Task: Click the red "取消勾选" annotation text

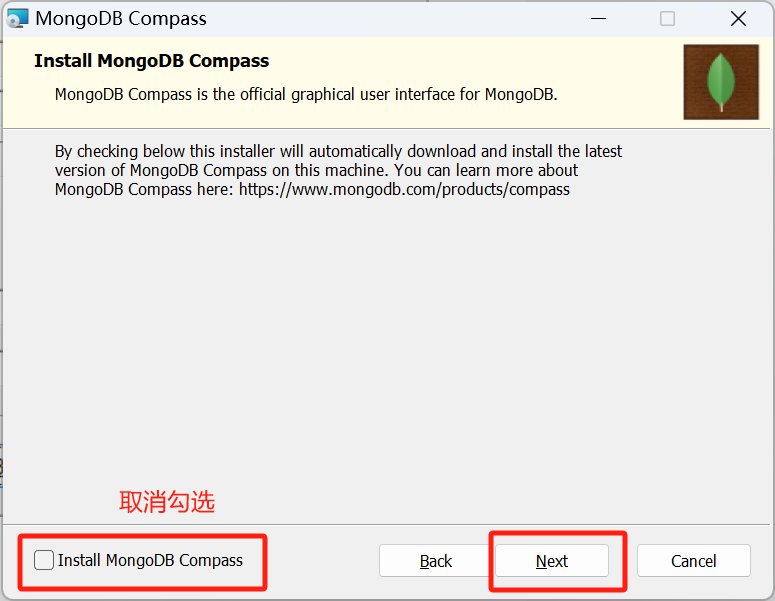Action: coord(167,502)
